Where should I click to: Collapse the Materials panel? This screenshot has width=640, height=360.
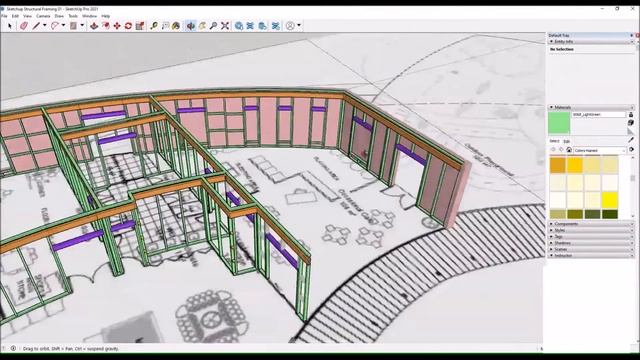(x=551, y=107)
